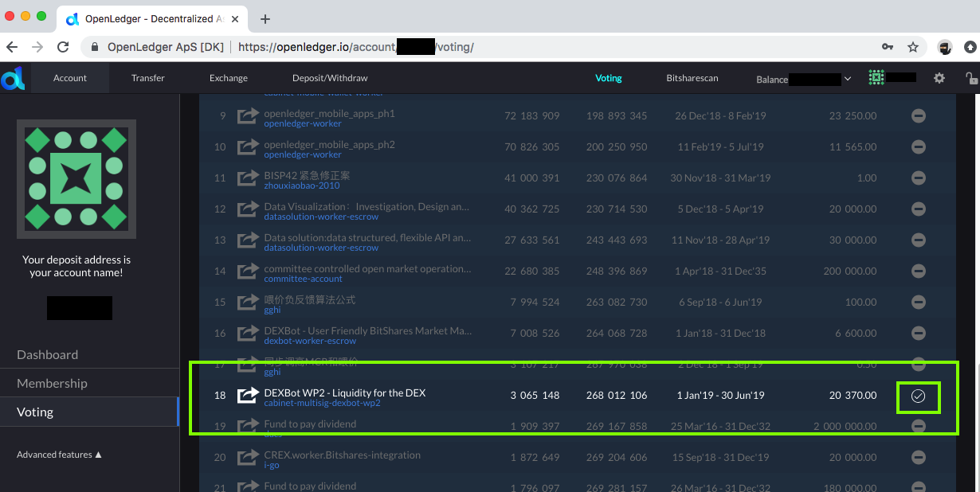
Task: Open the Bitsharescan tab
Action: point(692,78)
